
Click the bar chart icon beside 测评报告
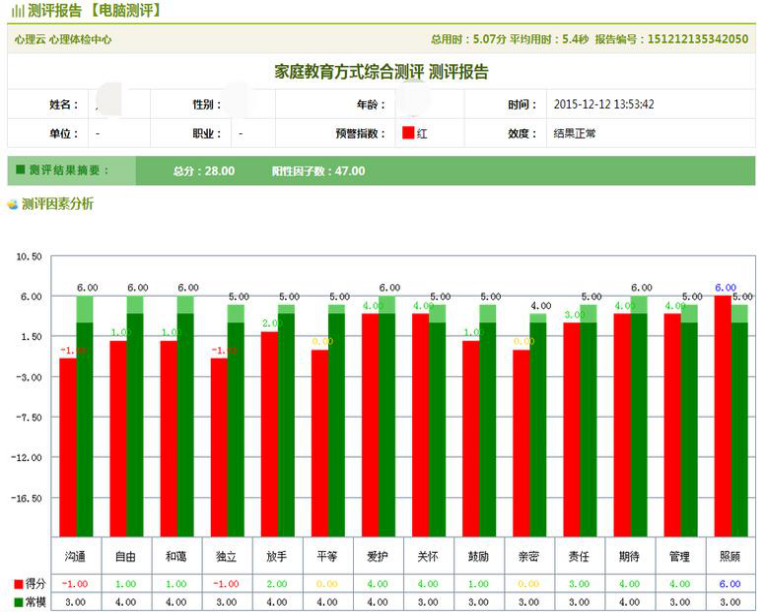click(x=18, y=11)
